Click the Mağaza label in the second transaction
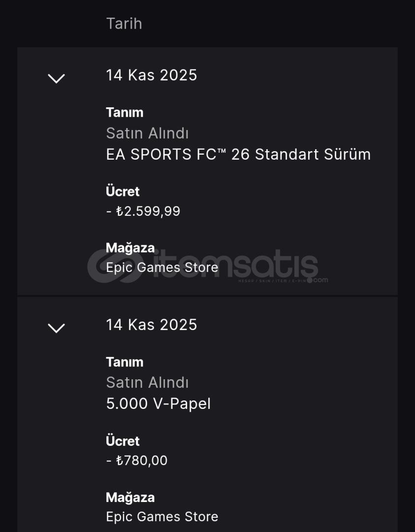This screenshot has height=532, width=415. pyautogui.click(x=130, y=498)
